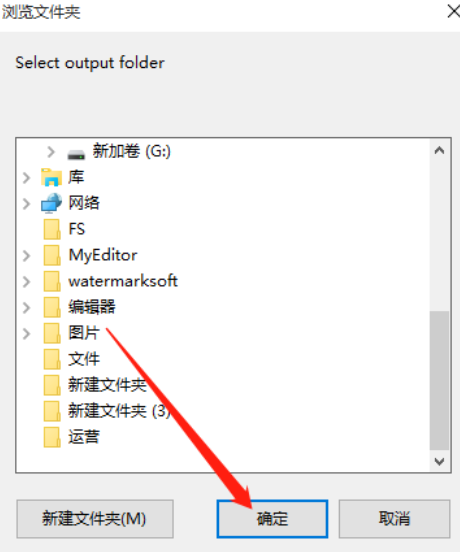Click the scrollbar down arrow
Image resolution: width=460 pixels, height=552 pixels.
439,462
